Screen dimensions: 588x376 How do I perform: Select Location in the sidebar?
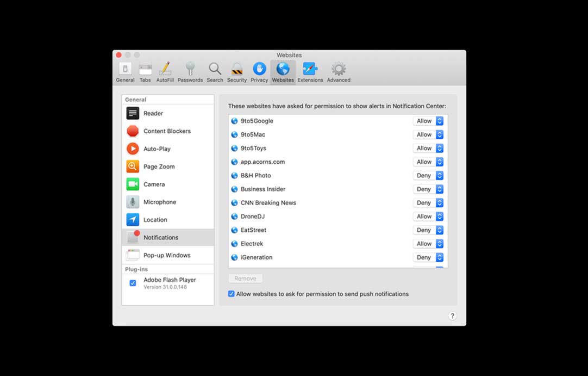tap(168, 220)
